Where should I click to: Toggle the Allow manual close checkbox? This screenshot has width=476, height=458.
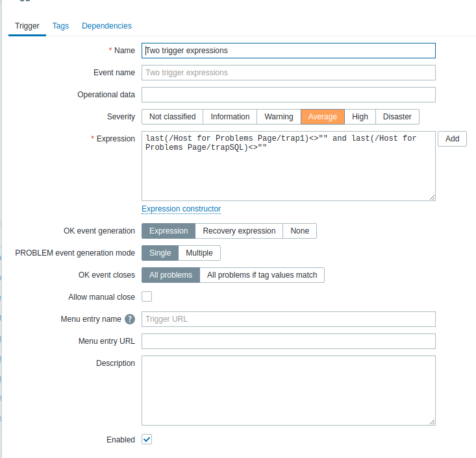147,297
